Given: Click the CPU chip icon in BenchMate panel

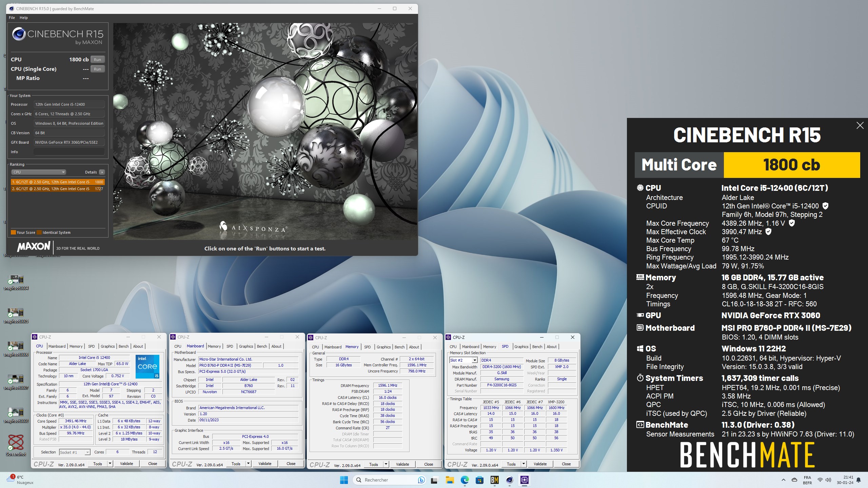Looking at the screenshot, I should pos(640,188).
